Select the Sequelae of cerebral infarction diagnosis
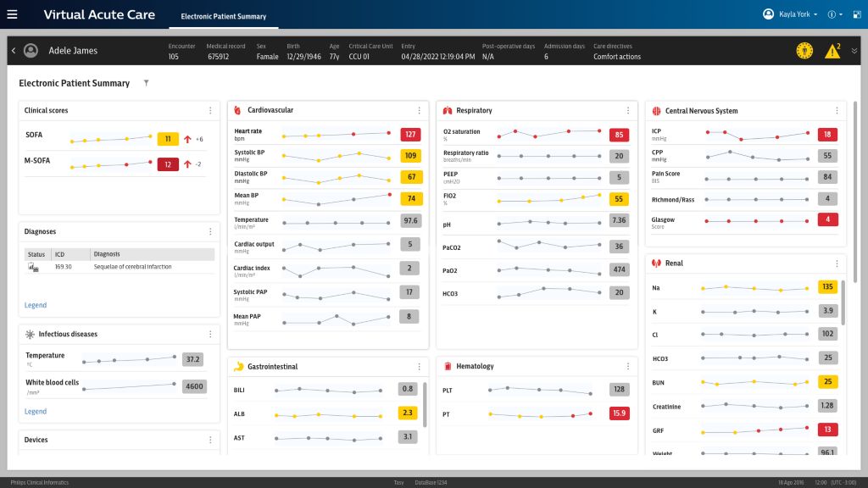Screen dimensions: 868x488 132,267
